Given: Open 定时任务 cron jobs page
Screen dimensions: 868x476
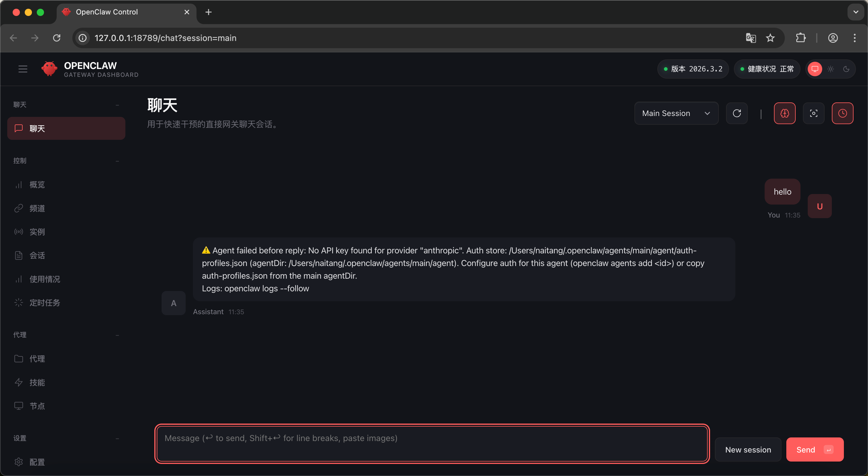Looking at the screenshot, I should [45, 302].
